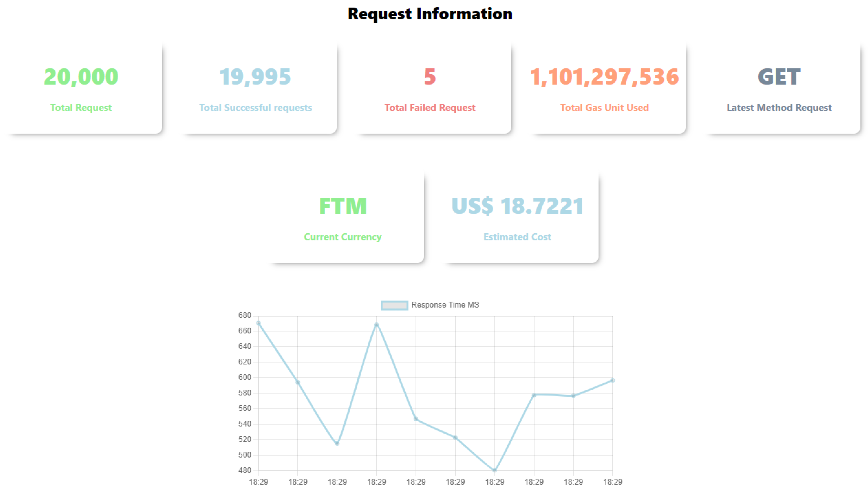The height and width of the screenshot is (490, 868).
Task: Toggle the Response Time MS legend label
Action: pyautogui.click(x=445, y=305)
